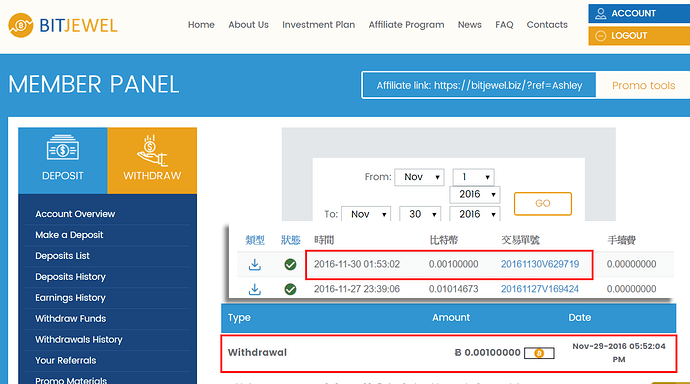Open the From day dropdown showing 1
This screenshot has height=384, width=690.
point(473,177)
